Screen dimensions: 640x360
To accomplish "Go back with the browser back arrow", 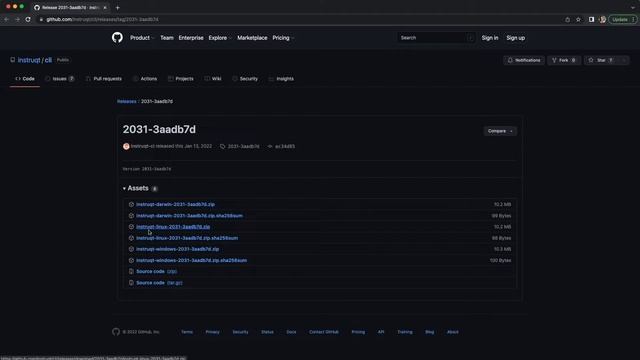I will [7, 19].
